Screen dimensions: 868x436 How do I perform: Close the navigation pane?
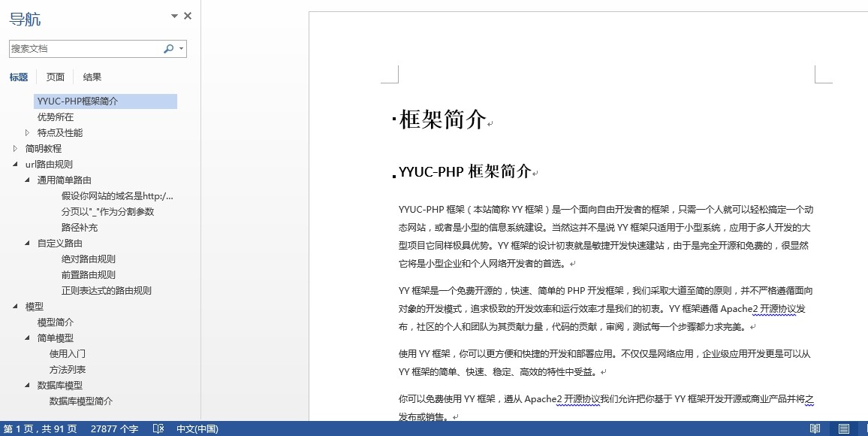[x=188, y=16]
